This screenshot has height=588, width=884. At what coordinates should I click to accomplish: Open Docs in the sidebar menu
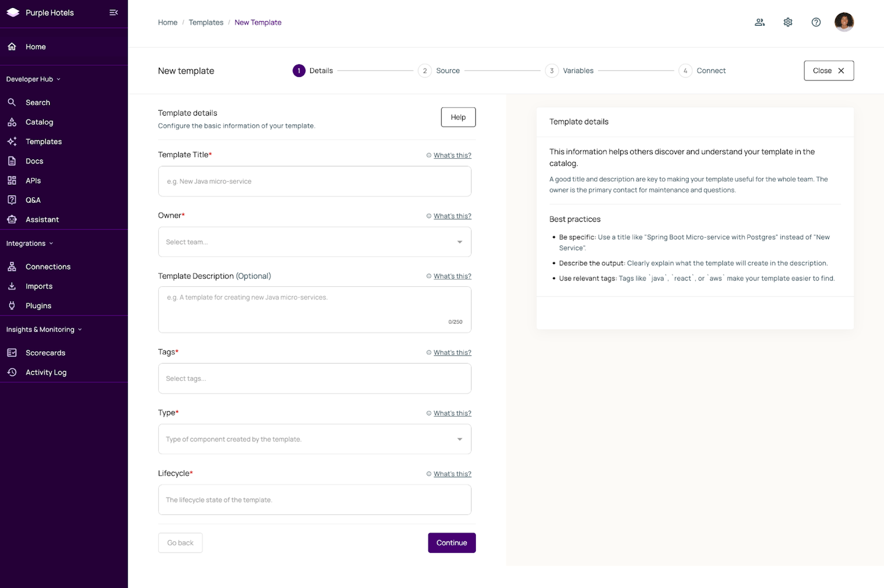(x=64, y=161)
